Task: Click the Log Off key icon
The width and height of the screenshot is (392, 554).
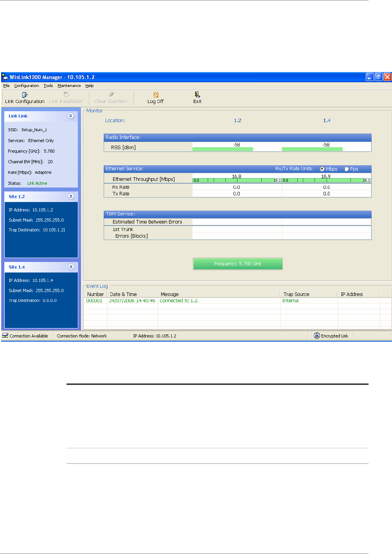Action: [156, 95]
